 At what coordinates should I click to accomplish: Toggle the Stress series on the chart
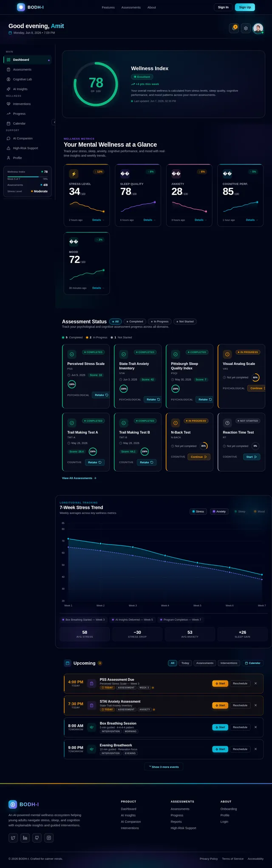point(198,511)
